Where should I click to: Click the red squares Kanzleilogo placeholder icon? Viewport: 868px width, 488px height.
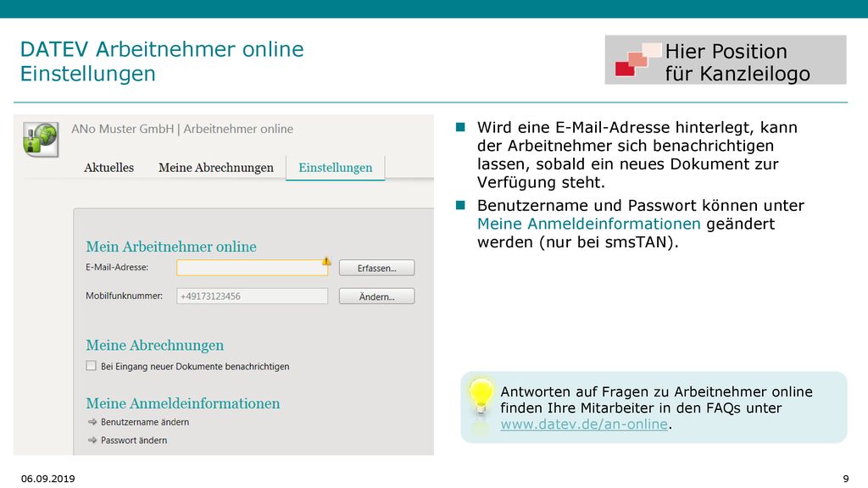(637, 58)
